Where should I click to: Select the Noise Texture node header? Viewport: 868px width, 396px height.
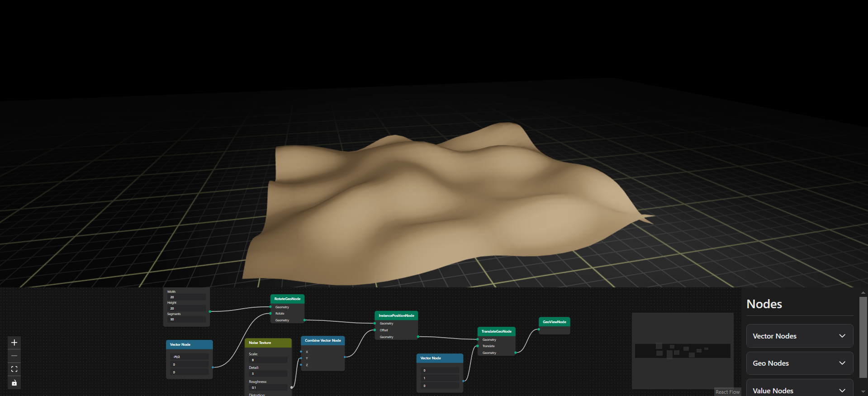tap(268, 343)
